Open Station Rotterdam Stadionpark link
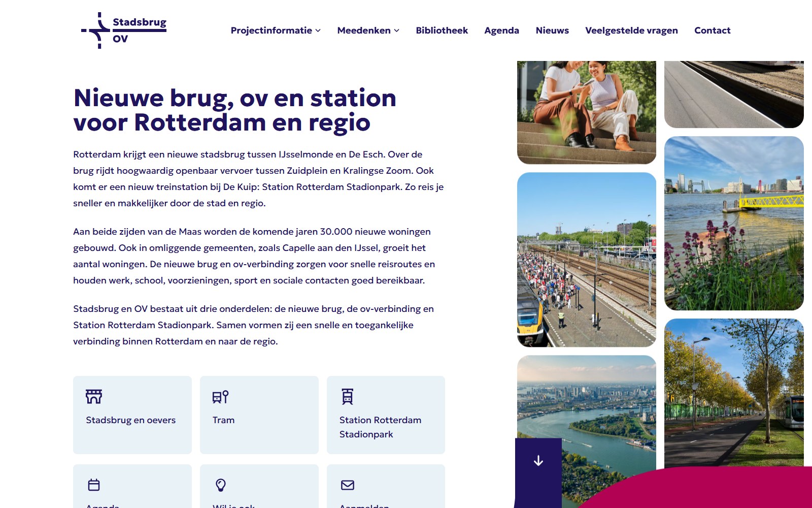The height and width of the screenshot is (508, 812). 386,415
